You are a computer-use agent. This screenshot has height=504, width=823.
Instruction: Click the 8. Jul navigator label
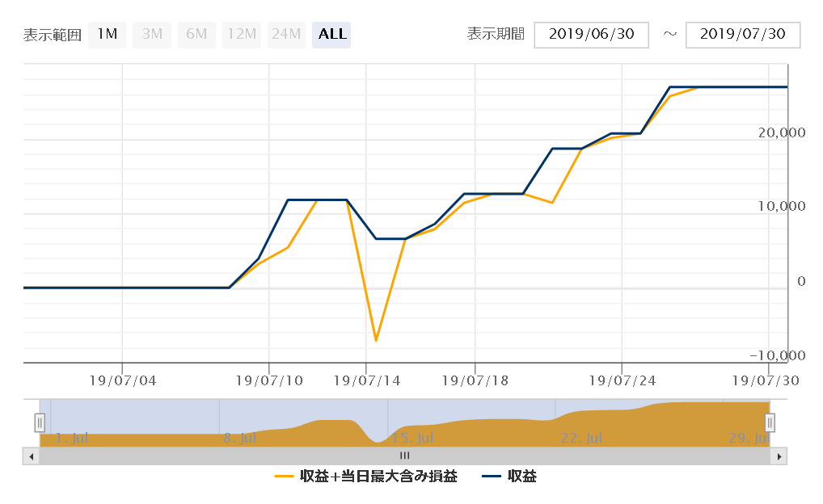(x=240, y=438)
